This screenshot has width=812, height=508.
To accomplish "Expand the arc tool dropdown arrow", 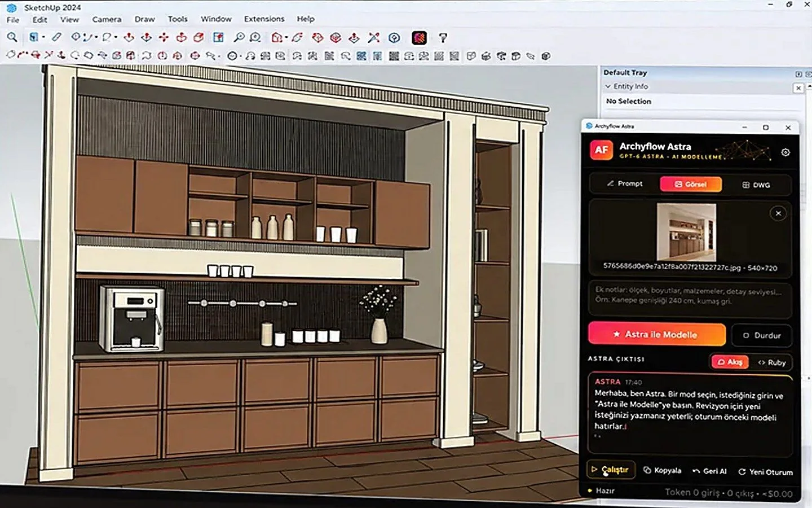I will [x=96, y=38].
